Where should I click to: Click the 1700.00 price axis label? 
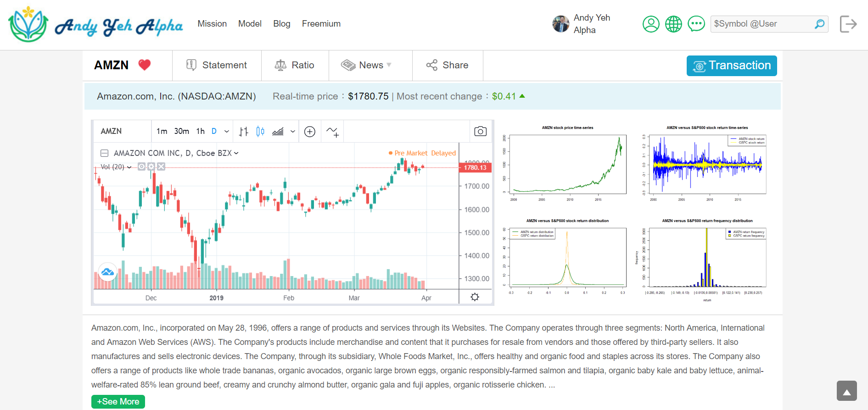pyautogui.click(x=477, y=186)
